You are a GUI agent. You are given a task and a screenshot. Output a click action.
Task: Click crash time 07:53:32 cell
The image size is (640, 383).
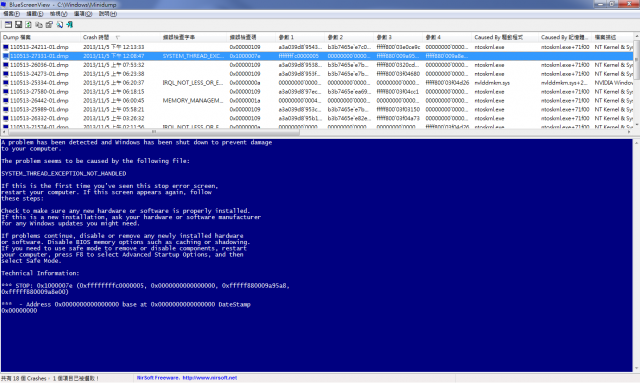pos(113,65)
